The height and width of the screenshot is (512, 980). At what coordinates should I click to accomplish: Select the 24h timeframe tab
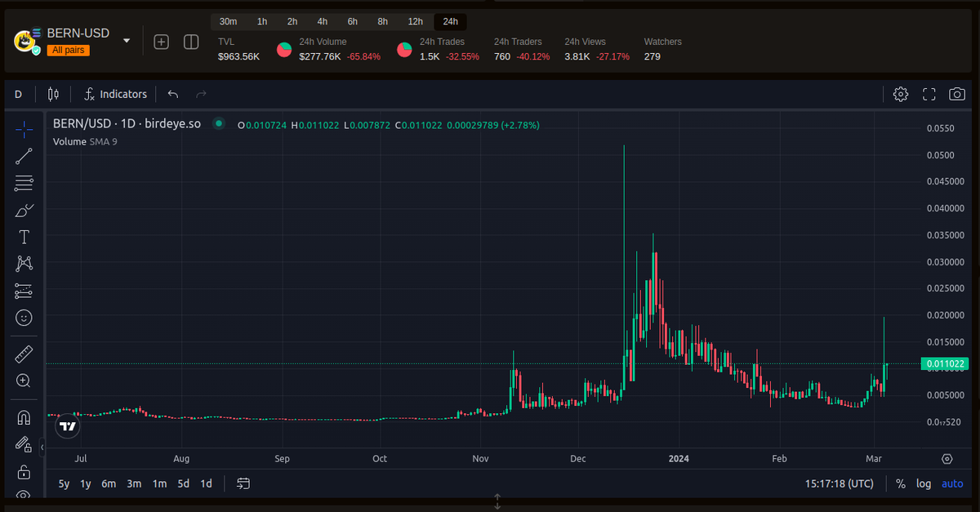(x=451, y=21)
